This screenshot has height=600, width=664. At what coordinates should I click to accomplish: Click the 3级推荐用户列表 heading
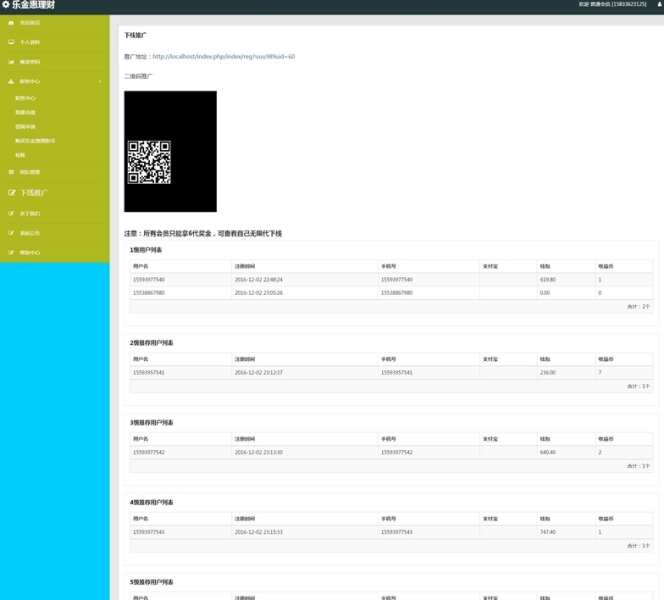coord(152,423)
